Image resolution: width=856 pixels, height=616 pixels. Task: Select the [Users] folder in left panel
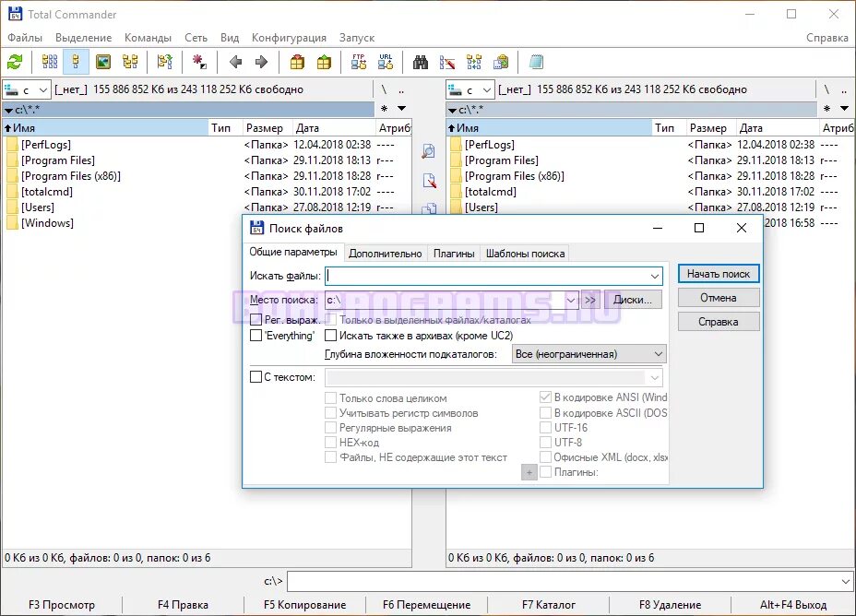[38, 207]
